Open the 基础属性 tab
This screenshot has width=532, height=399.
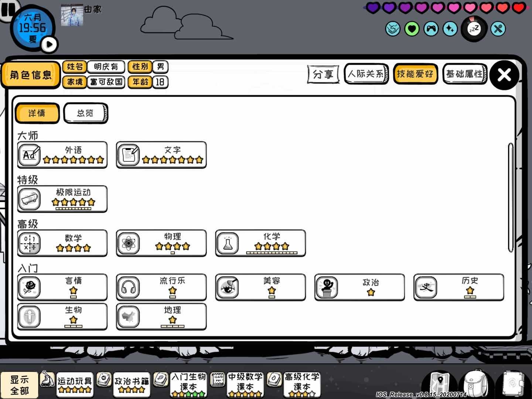465,74
